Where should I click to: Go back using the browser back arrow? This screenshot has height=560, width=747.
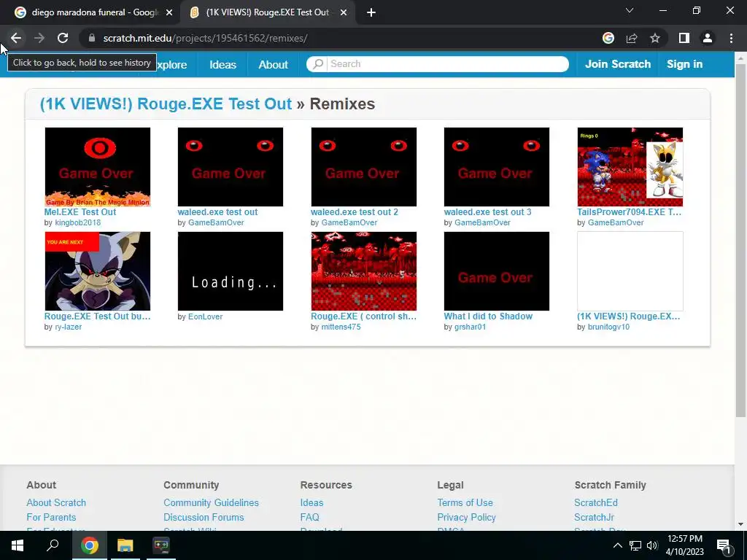click(16, 38)
